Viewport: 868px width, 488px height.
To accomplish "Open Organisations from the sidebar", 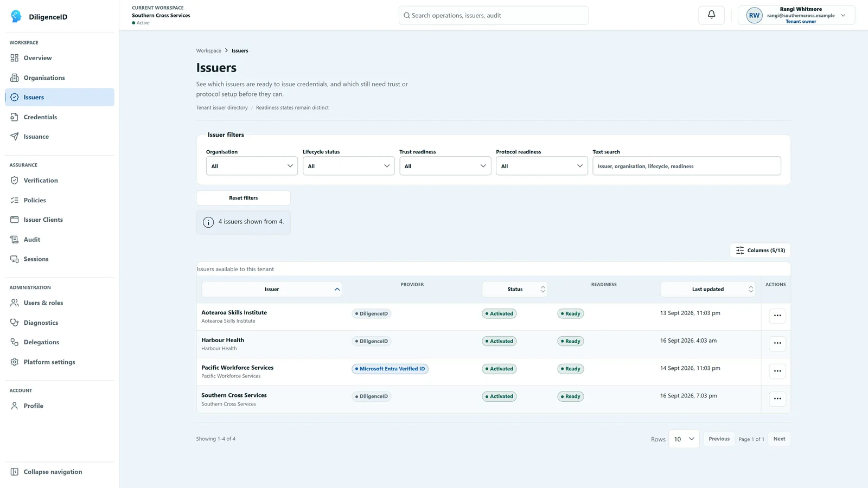I will 60,78.
